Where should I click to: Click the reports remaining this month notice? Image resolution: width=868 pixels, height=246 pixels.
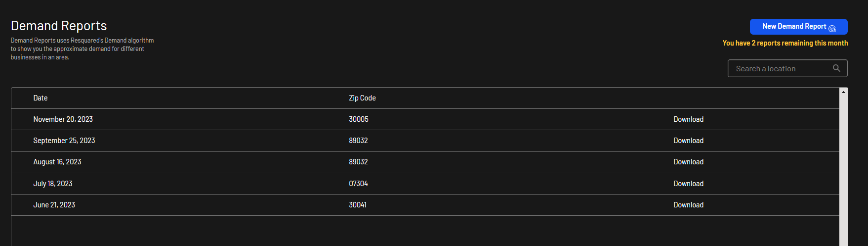coord(785,43)
